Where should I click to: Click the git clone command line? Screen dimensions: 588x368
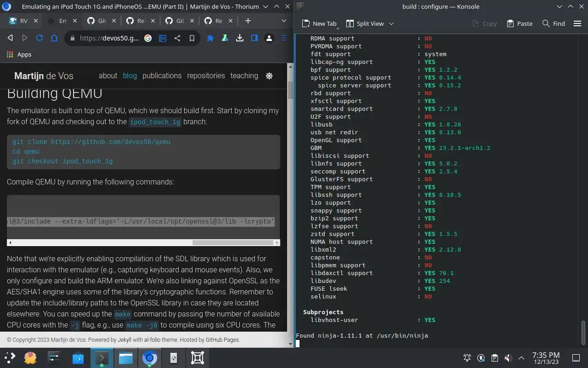tap(91, 142)
